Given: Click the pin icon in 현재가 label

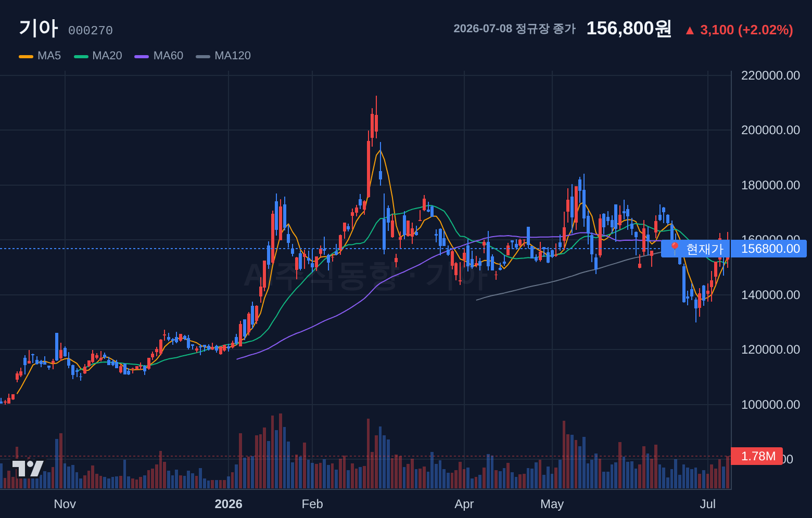Looking at the screenshot, I should tap(675, 249).
